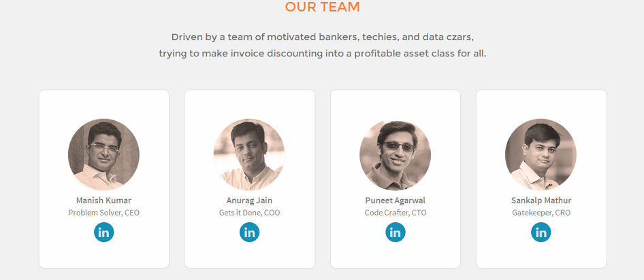This screenshot has height=280, width=644.
Task: Click the 'invoice discounting' tagline line
Action: 322,53
